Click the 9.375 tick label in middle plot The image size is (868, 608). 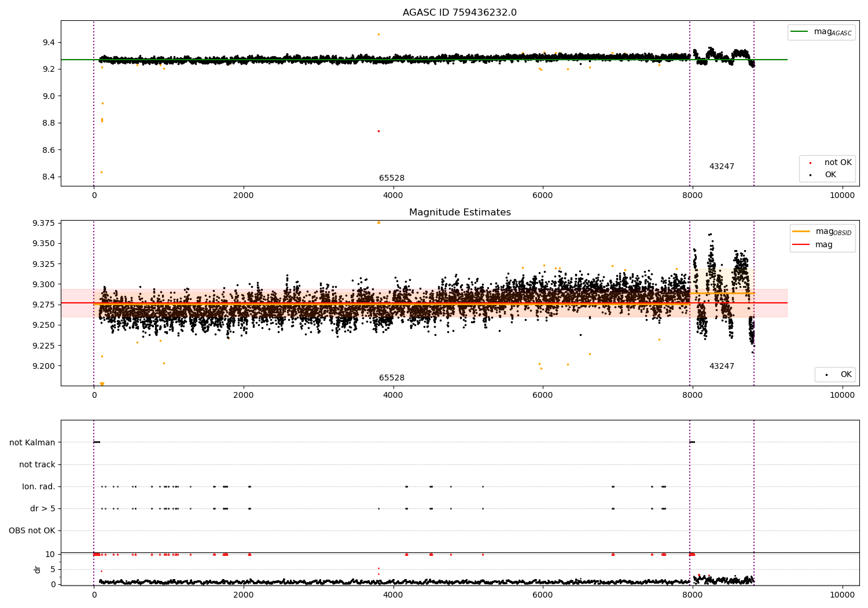(43, 223)
